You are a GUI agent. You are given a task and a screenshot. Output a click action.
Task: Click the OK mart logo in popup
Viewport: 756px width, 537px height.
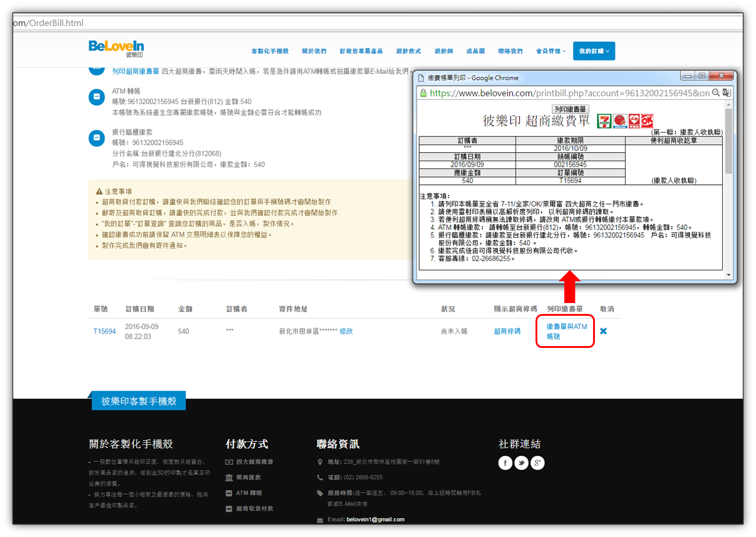[x=647, y=121]
